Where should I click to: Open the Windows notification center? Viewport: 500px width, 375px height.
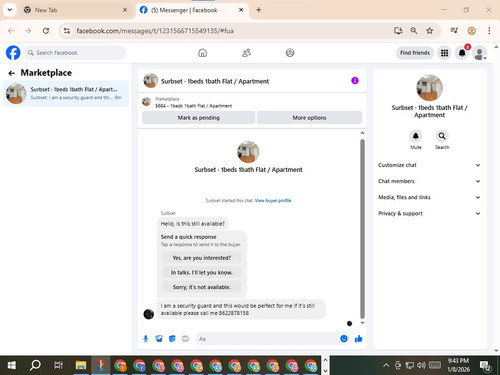(x=485, y=366)
